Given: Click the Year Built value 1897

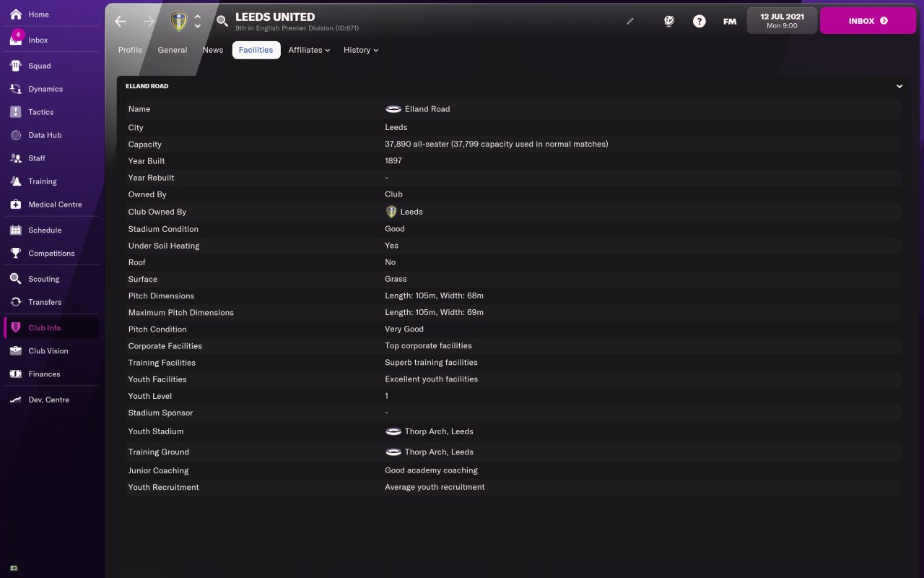Looking at the screenshot, I should [393, 160].
